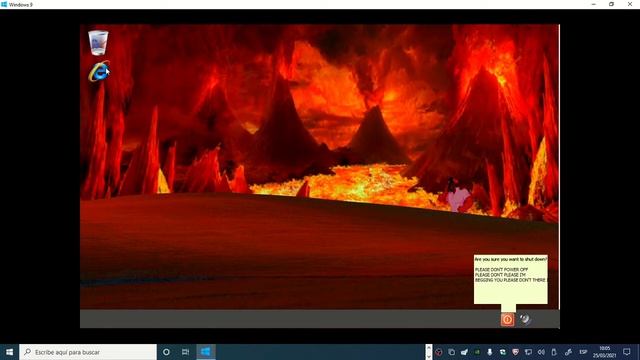Viewport: 640px width, 360px height.
Task: Click the "PLEASE DON'T POWER OFF" line
Action: [x=501, y=270]
